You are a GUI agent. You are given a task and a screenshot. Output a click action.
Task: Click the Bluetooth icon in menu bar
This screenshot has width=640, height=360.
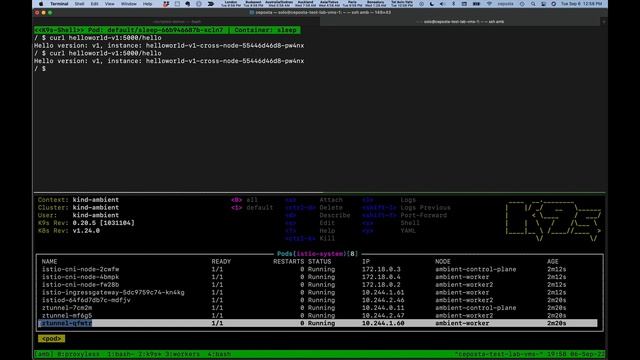click(x=453, y=4)
